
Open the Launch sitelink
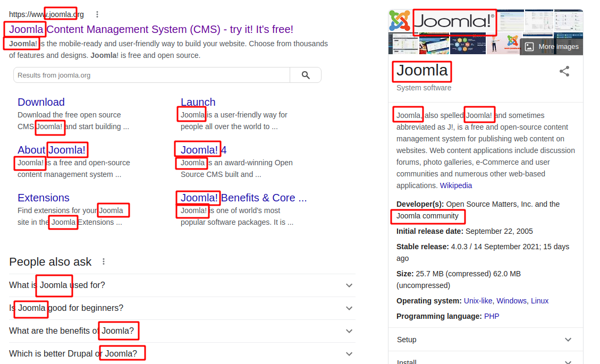point(198,102)
